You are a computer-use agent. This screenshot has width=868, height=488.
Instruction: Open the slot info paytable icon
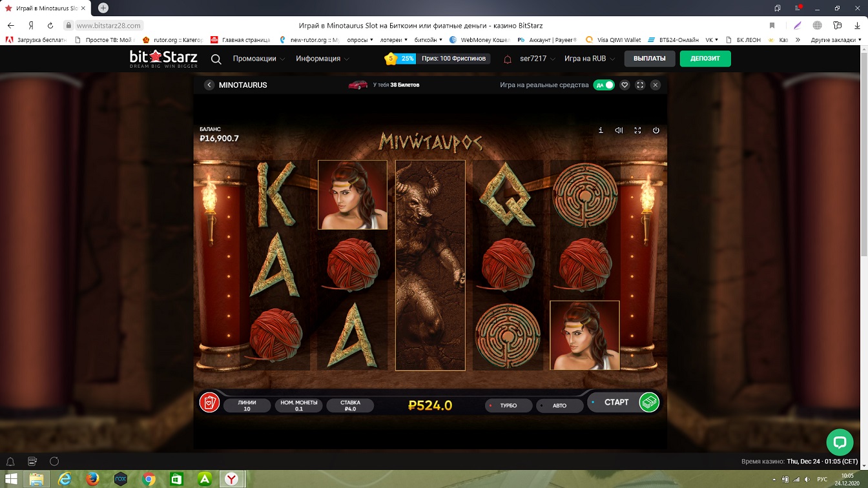(x=601, y=130)
